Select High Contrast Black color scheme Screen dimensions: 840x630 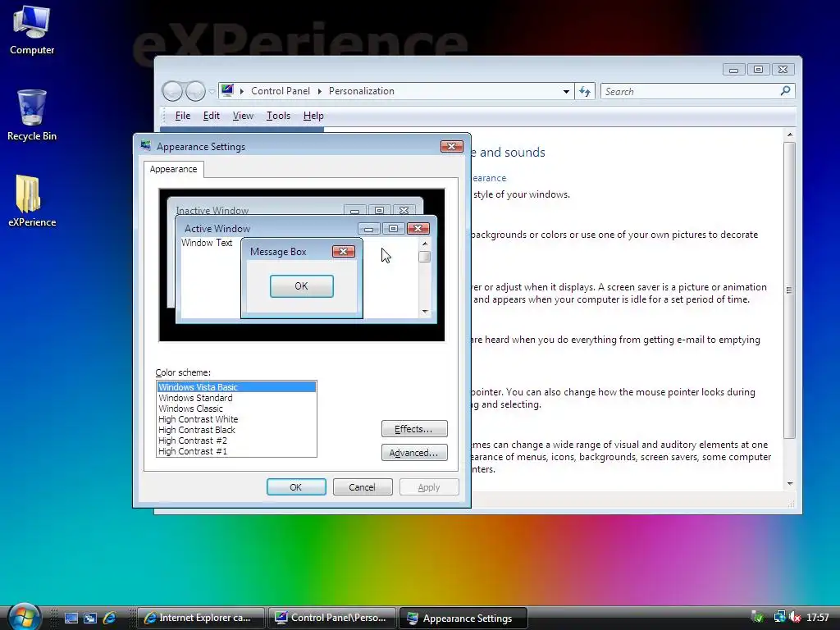click(x=236, y=430)
